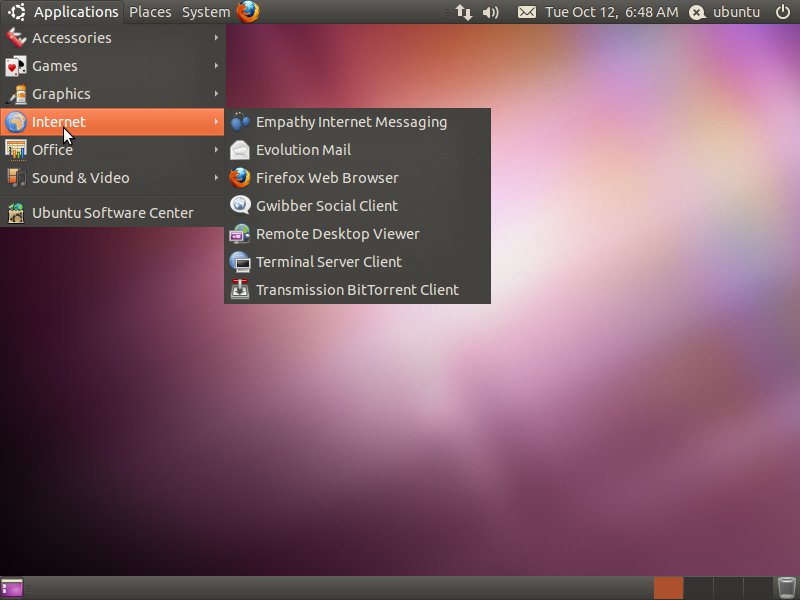Switch to the active orange workspace
800x600 pixels.
(x=668, y=588)
